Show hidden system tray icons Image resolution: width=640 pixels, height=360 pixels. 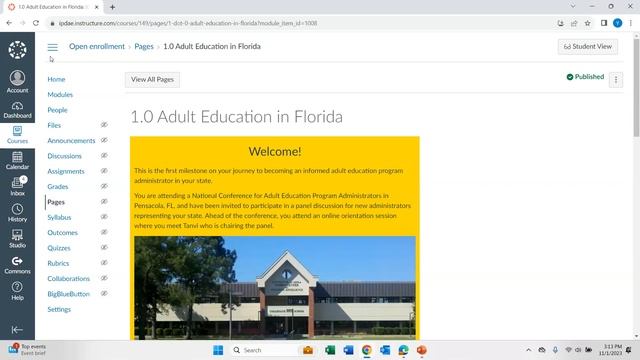pyautogui.click(x=529, y=350)
